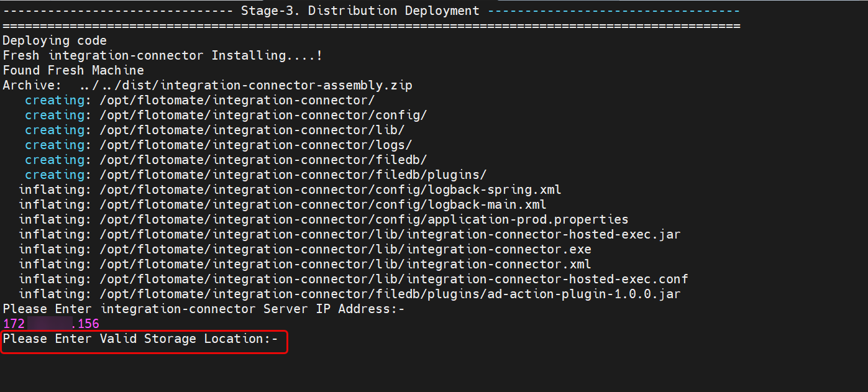This screenshot has width=868, height=392.
Task: Click the integration-connector/lib/ creating line
Action: point(252,130)
